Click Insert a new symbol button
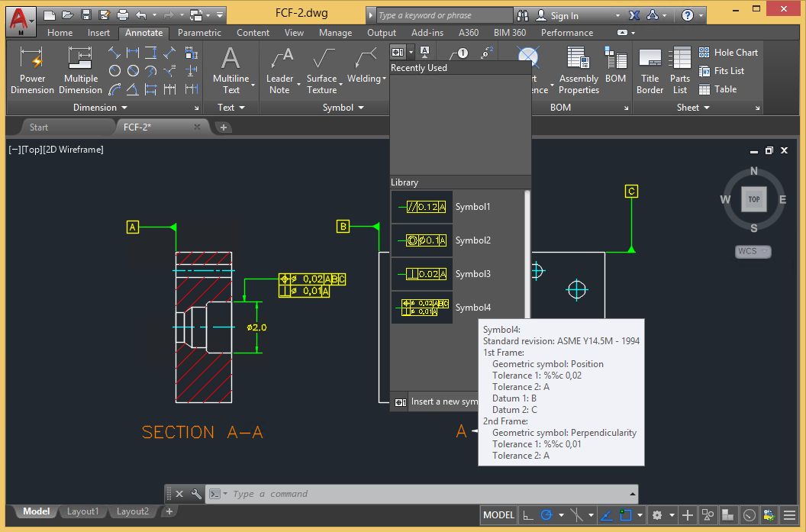The height and width of the screenshot is (532, 806). 434,402
